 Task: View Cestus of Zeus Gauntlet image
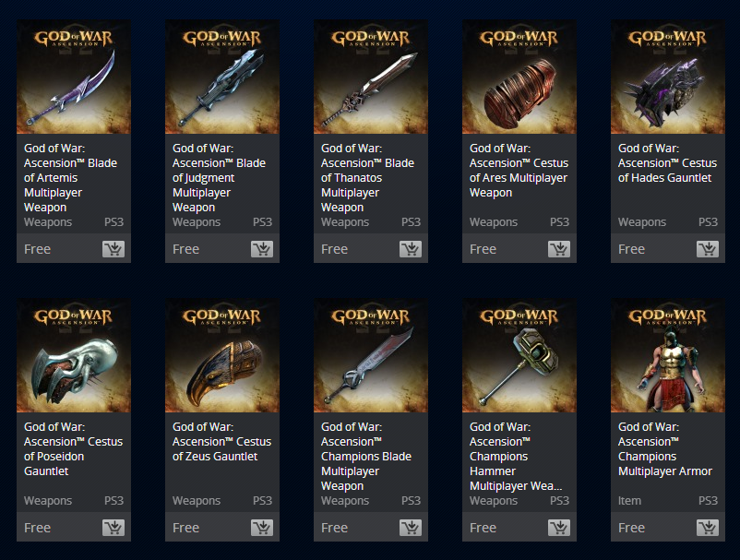click(222, 355)
